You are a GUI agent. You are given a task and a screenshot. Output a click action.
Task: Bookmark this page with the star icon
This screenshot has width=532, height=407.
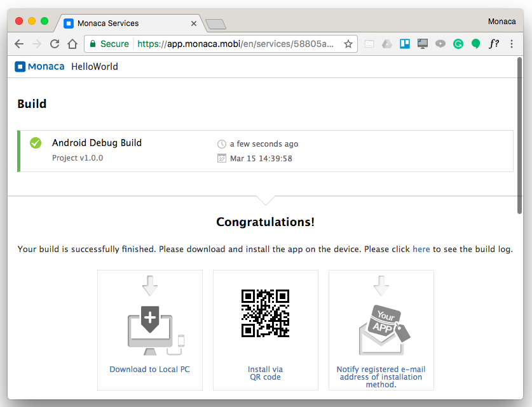[x=348, y=44]
